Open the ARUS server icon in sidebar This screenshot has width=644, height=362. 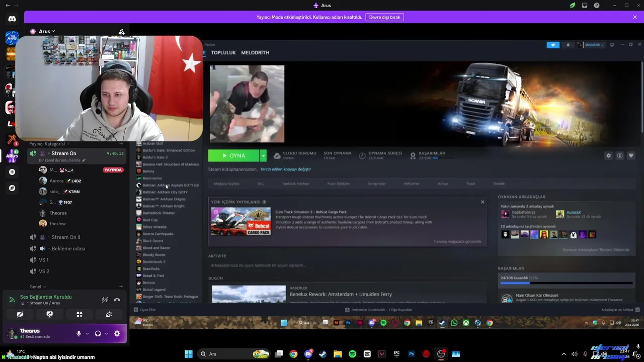(12, 156)
